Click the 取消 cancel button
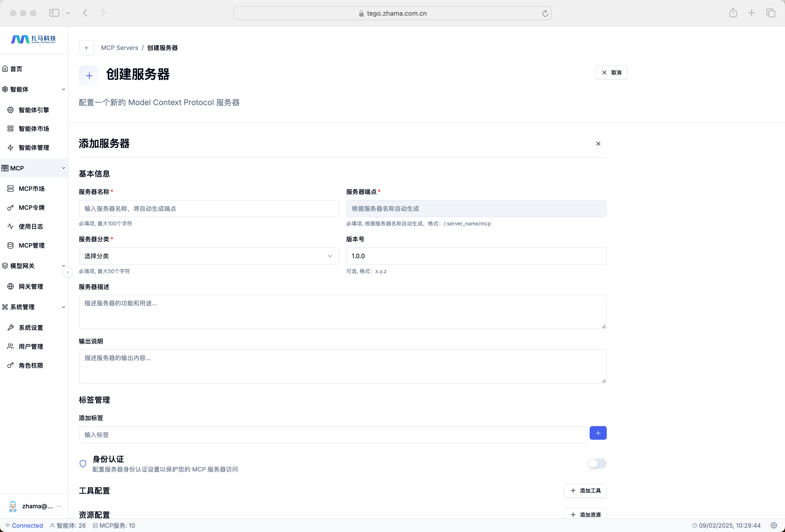The height and width of the screenshot is (532, 785). (611, 73)
